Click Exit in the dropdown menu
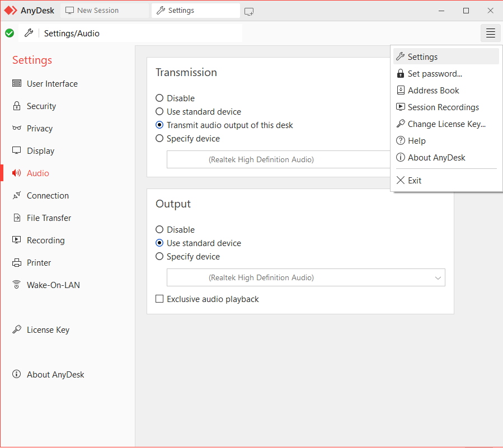503x448 pixels. click(415, 181)
